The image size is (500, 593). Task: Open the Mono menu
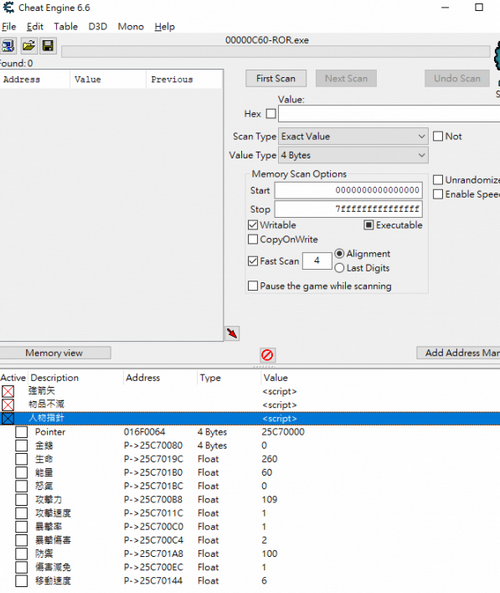[131, 27]
